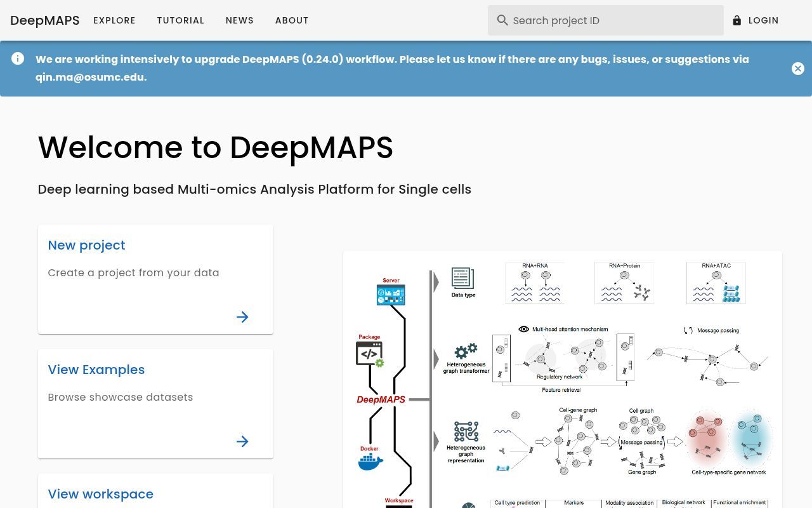This screenshot has height=508, width=812.
Task: Click the Search project ID field
Action: click(x=606, y=20)
